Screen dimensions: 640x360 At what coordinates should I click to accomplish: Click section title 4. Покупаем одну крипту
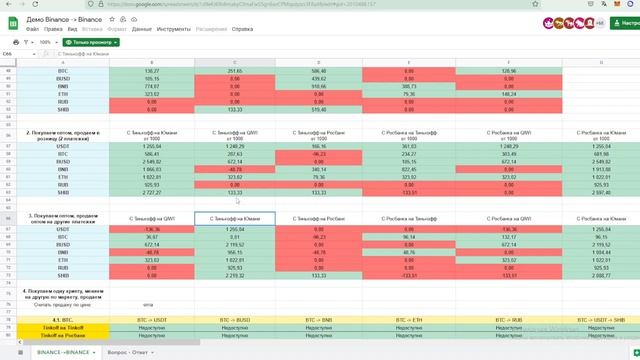[x=63, y=294]
